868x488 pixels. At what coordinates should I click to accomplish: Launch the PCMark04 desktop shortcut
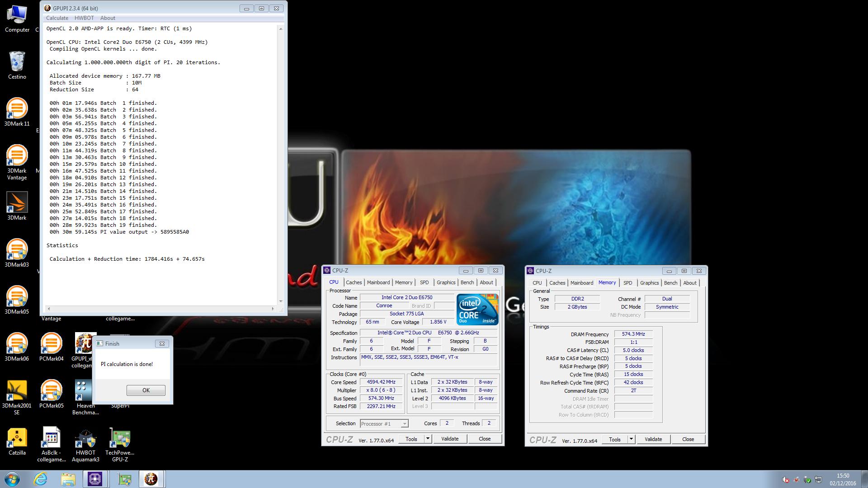point(52,347)
